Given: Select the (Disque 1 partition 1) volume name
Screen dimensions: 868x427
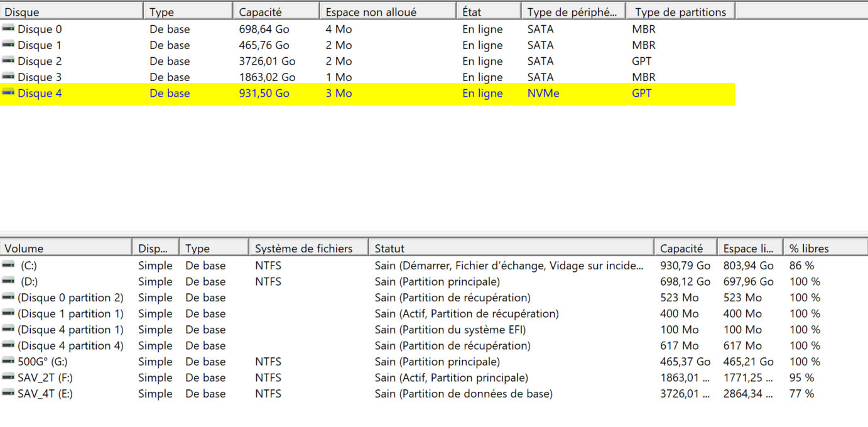Looking at the screenshot, I should 70,314.
